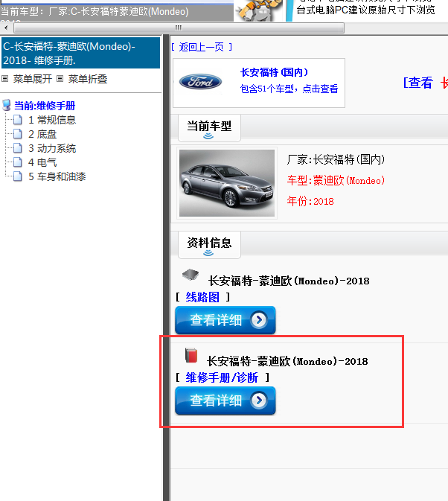Viewport: 448px width, 501px height.
Task: Click the 菜单折叠 list icon
Action: click(60, 79)
